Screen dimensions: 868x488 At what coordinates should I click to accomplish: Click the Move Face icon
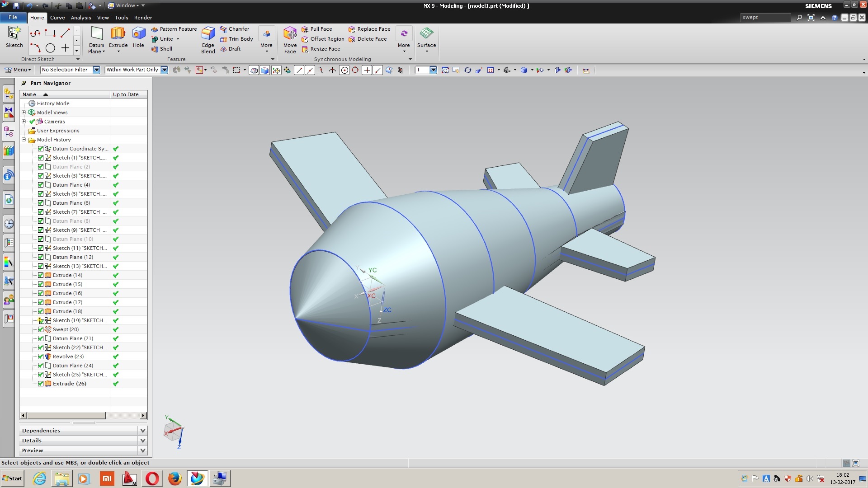[290, 34]
